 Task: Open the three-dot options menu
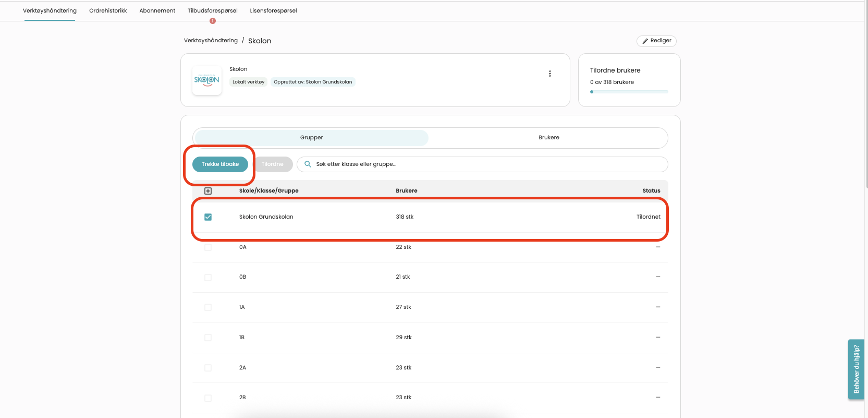click(549, 74)
